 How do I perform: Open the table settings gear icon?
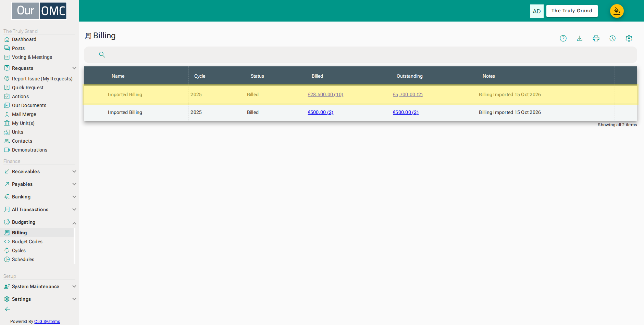[629, 38]
